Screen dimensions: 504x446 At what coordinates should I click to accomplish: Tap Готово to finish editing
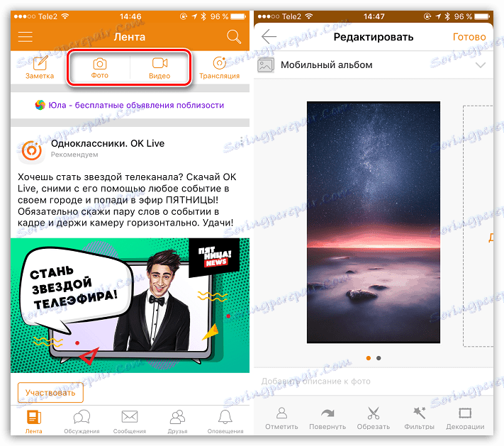click(469, 37)
